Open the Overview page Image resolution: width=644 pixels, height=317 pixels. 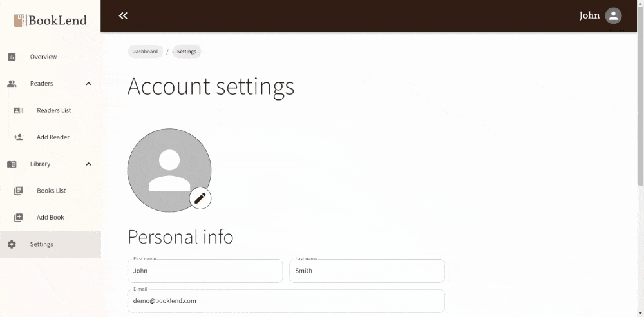click(50, 57)
